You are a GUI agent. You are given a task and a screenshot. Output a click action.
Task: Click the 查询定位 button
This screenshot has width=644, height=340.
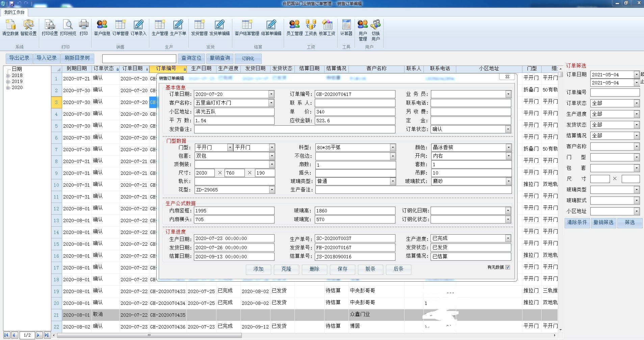[x=191, y=58]
